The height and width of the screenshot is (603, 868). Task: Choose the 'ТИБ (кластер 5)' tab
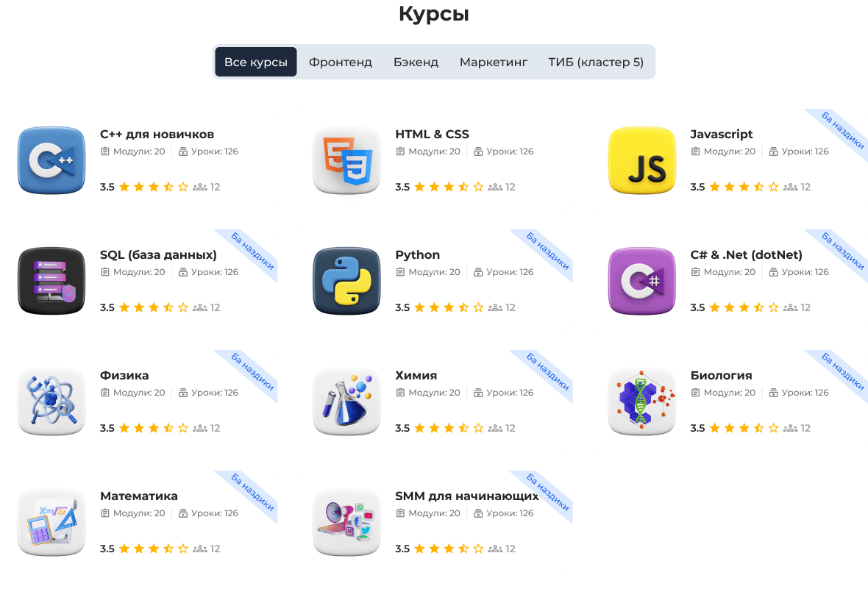click(x=596, y=62)
